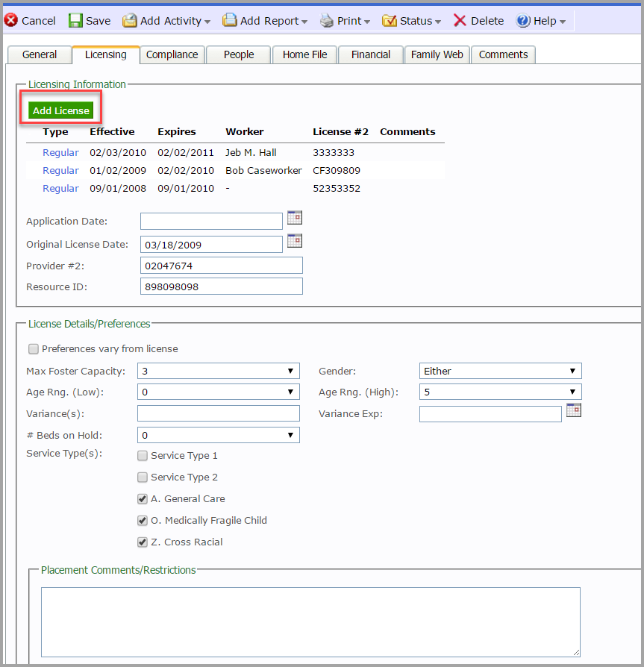Click the License #2 column header
This screenshot has width=644, height=667.
coord(341,132)
